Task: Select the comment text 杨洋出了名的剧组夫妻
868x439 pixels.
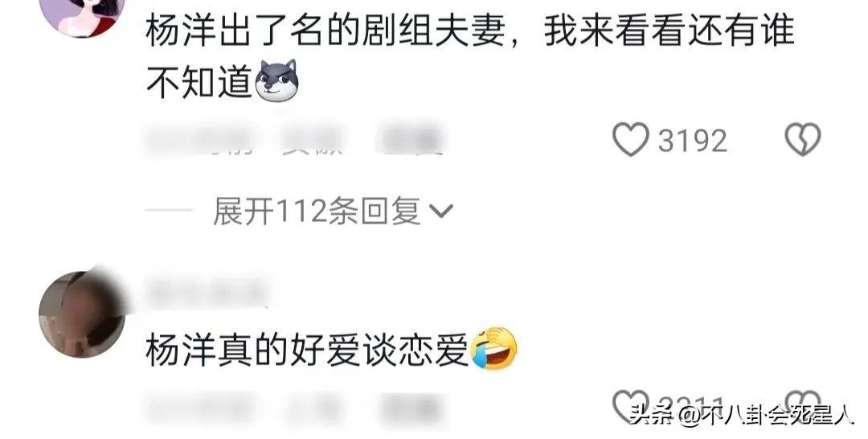Action: pos(325,31)
